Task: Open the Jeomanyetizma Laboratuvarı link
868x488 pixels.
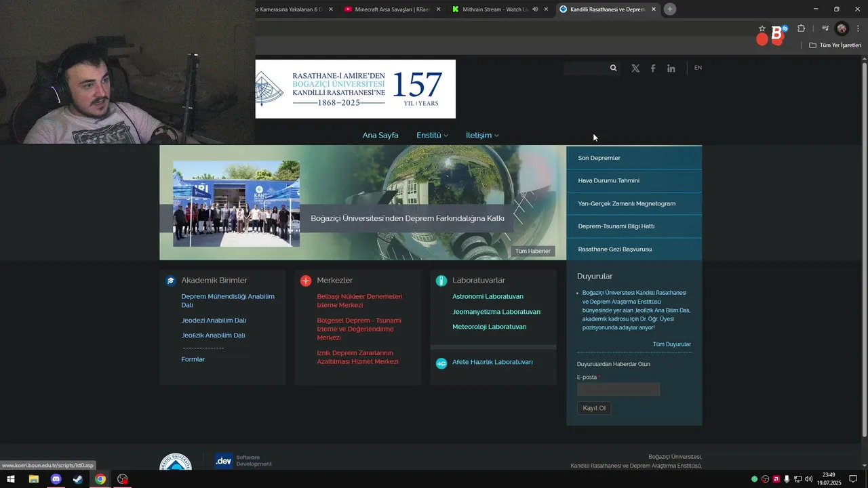Action: tap(496, 312)
